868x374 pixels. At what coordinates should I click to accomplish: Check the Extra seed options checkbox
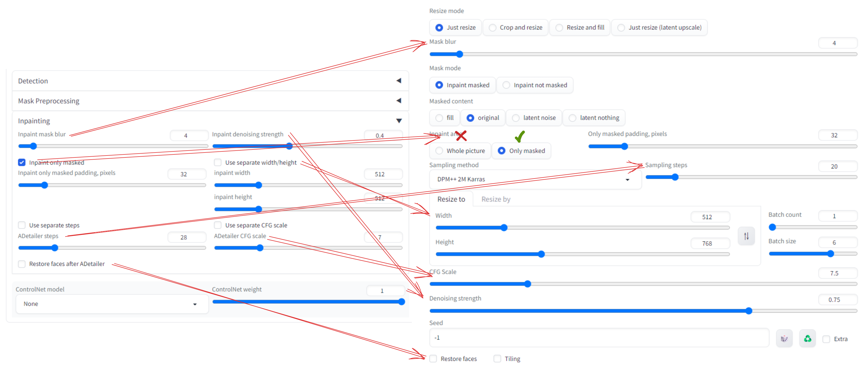coord(826,339)
